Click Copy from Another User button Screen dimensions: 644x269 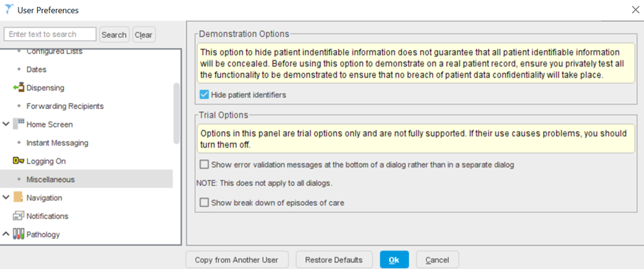pyautogui.click(x=236, y=260)
